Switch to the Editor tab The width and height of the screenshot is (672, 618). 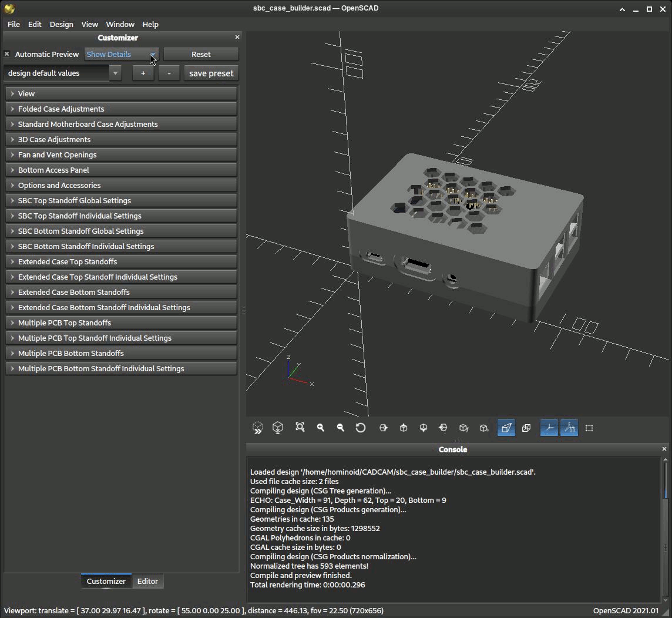point(147,581)
